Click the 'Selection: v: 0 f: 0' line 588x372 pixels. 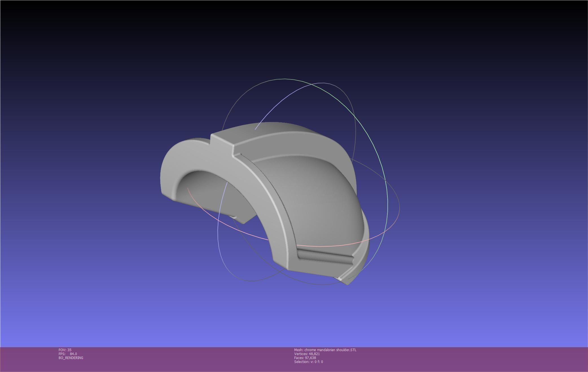click(x=308, y=362)
